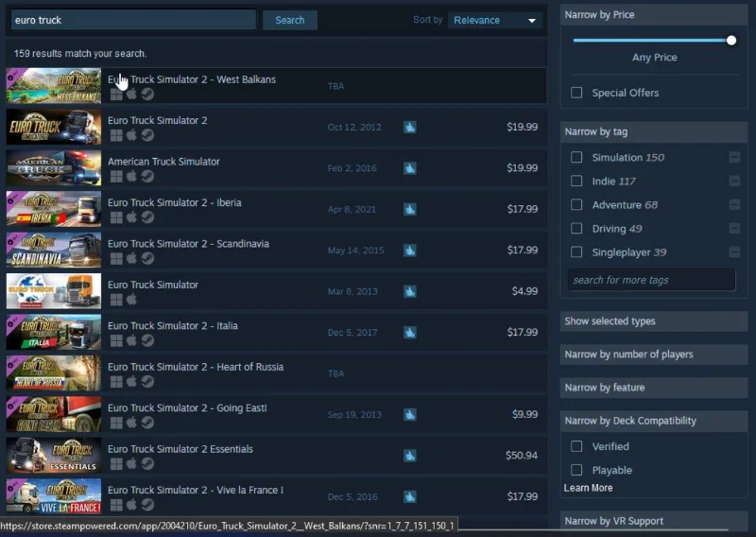Click the Oct 12, 2012 release date
756x537 pixels.
coord(354,128)
